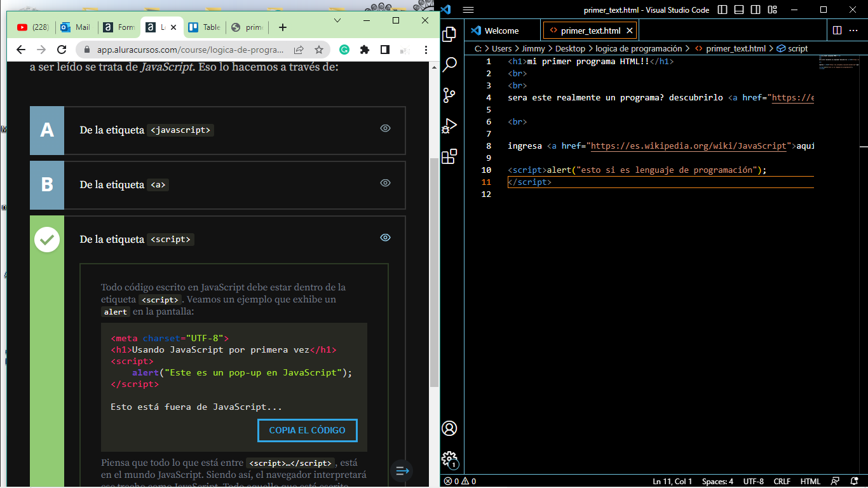
Task: Toggle the bottom panel layout icon
Action: 739,10
